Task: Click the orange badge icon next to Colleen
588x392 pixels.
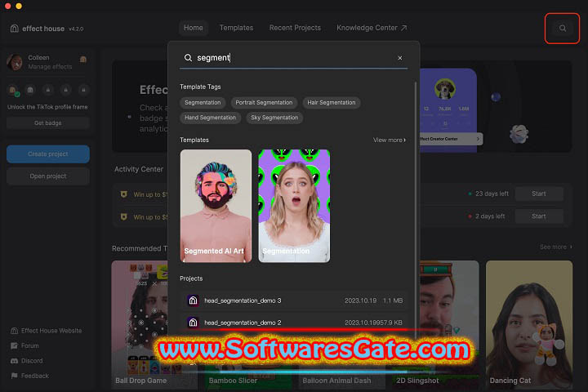Action: [83, 60]
